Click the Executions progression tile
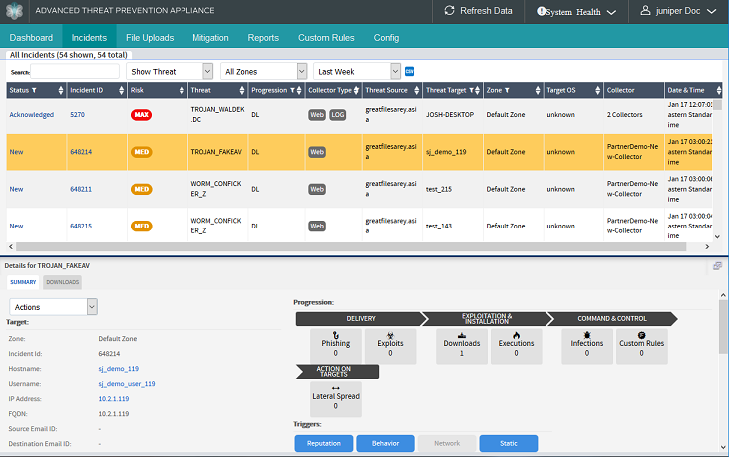729x457 pixels. (x=517, y=343)
